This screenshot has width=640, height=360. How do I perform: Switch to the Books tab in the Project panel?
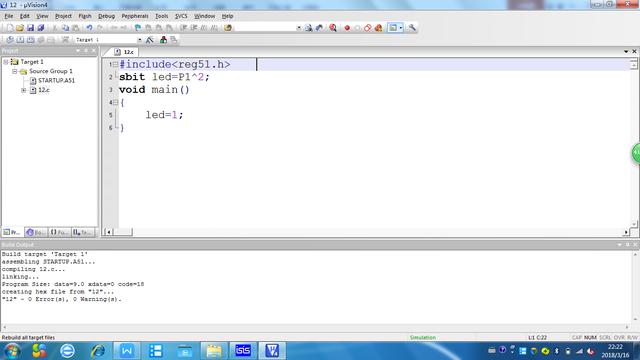(x=36, y=232)
